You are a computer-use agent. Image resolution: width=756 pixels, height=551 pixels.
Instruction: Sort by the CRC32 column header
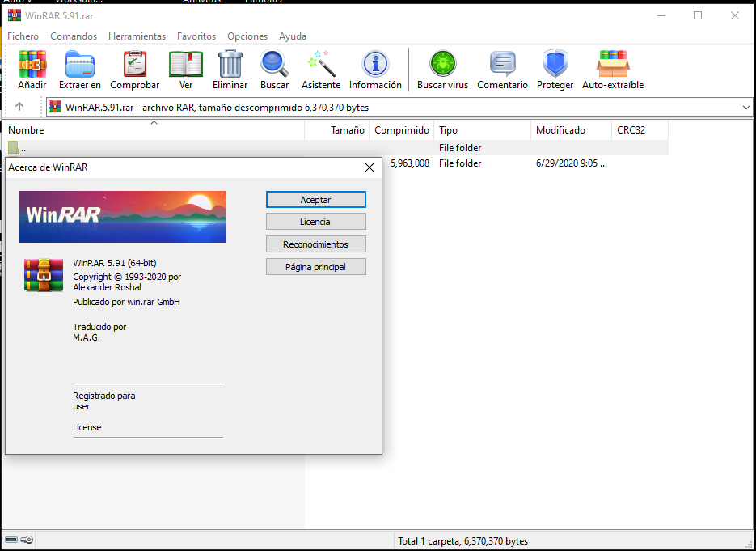[x=640, y=130]
